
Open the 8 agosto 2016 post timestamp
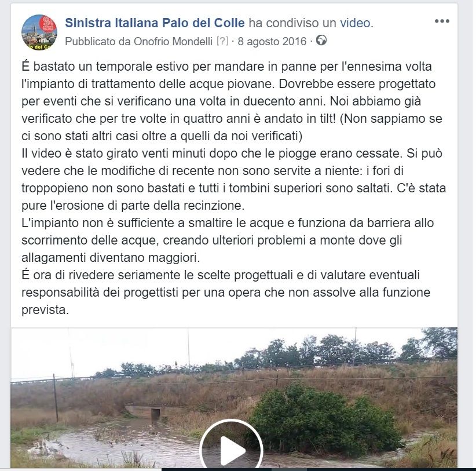(x=272, y=41)
